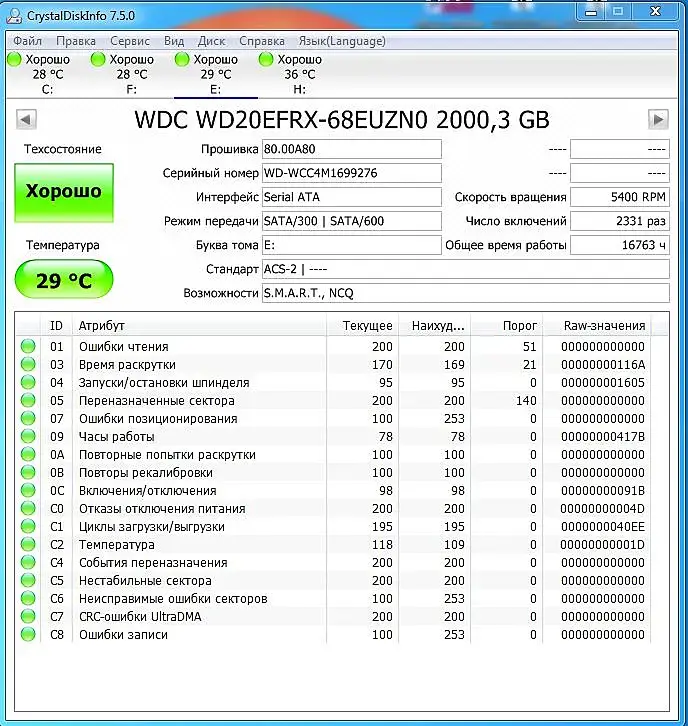This screenshot has height=726, width=688.
Task: Click status dot for Повторные попытки раскрутки
Action: [x=28, y=454]
